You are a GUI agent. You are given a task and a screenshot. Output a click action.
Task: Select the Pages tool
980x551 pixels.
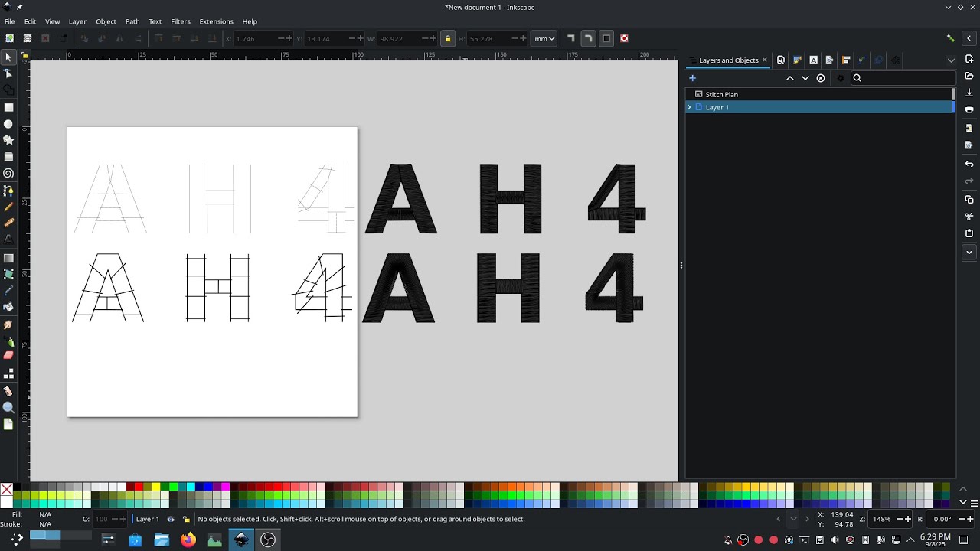8,425
